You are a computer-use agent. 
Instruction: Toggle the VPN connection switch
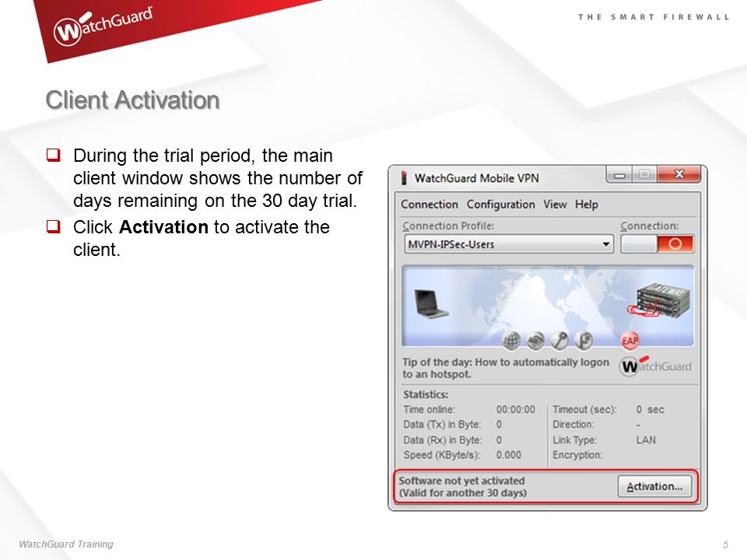[x=657, y=244]
